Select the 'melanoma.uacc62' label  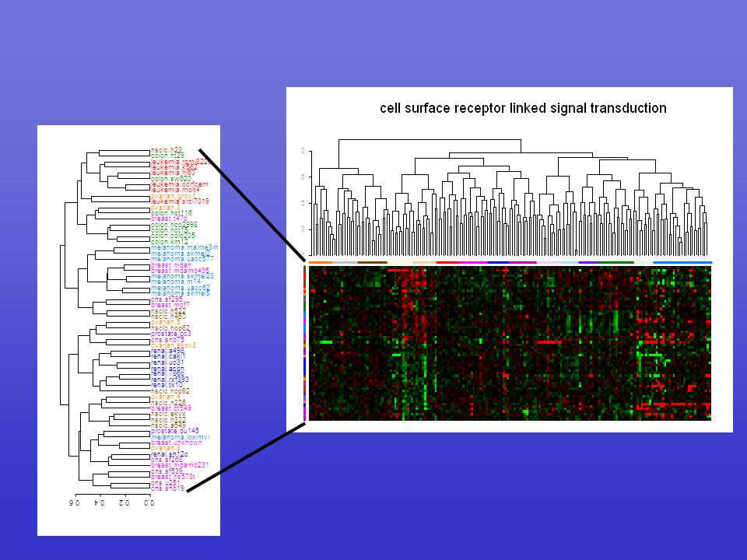181,288
